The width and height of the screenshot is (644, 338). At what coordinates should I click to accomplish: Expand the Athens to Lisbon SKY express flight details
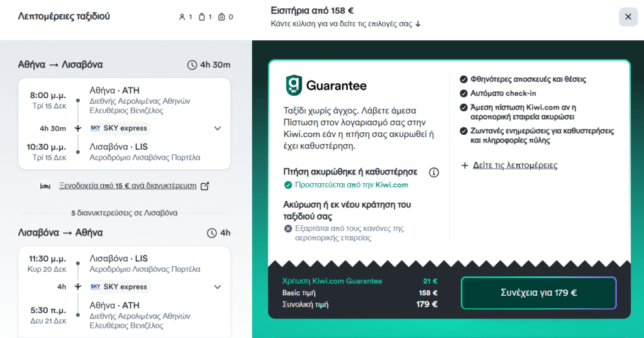click(218, 128)
